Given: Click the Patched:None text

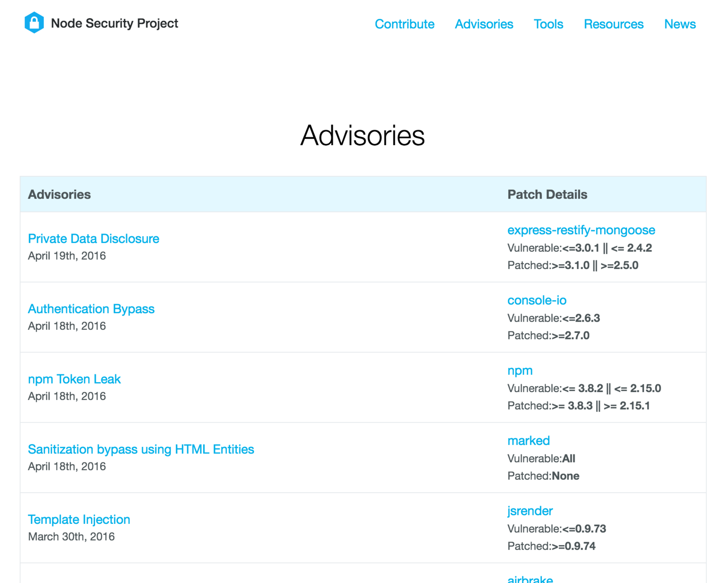Looking at the screenshot, I should point(543,476).
